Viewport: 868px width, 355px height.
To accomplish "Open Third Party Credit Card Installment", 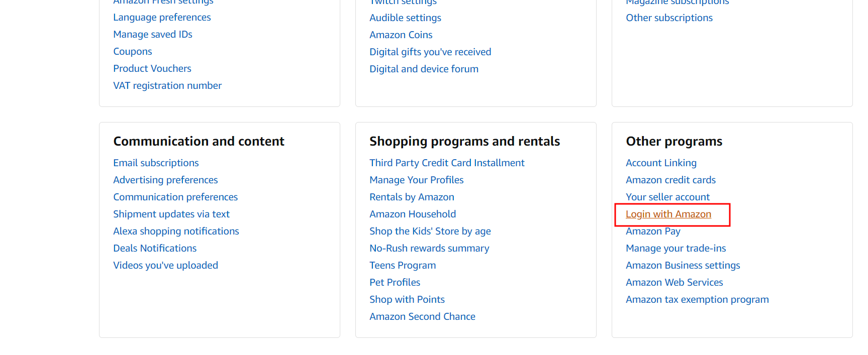I will coord(447,163).
